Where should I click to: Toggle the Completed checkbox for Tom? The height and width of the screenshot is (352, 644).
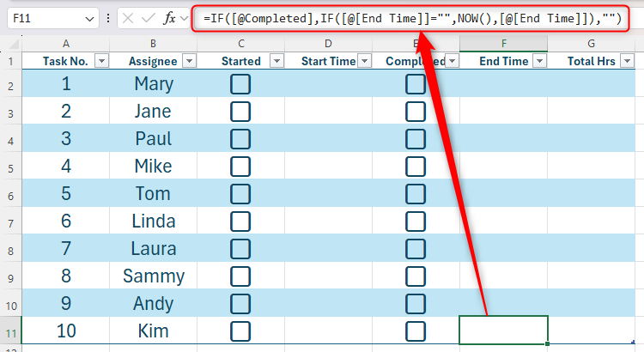(416, 194)
